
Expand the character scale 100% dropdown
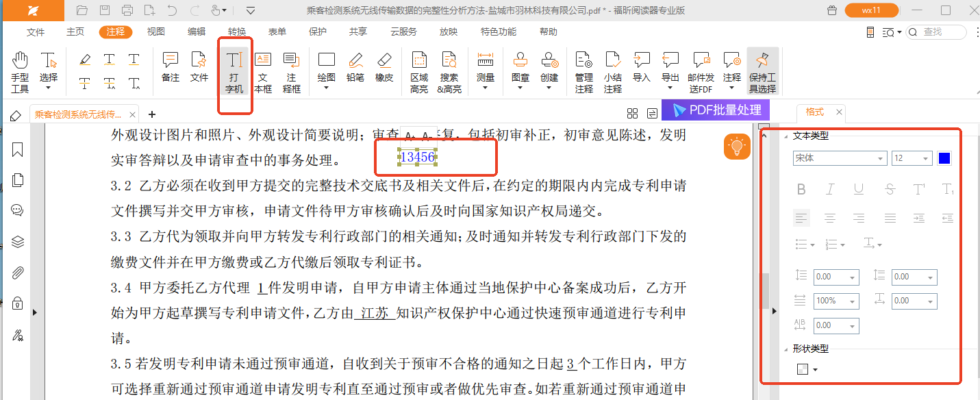[853, 301]
